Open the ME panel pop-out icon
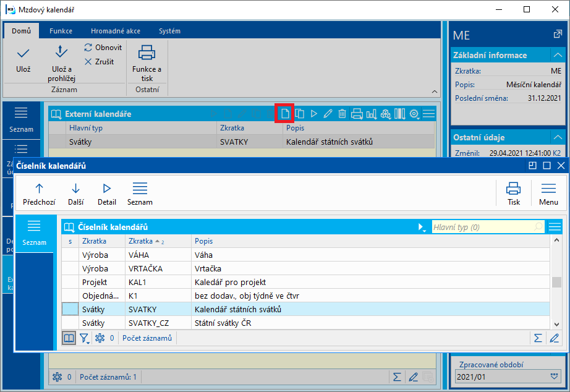 click(557, 35)
